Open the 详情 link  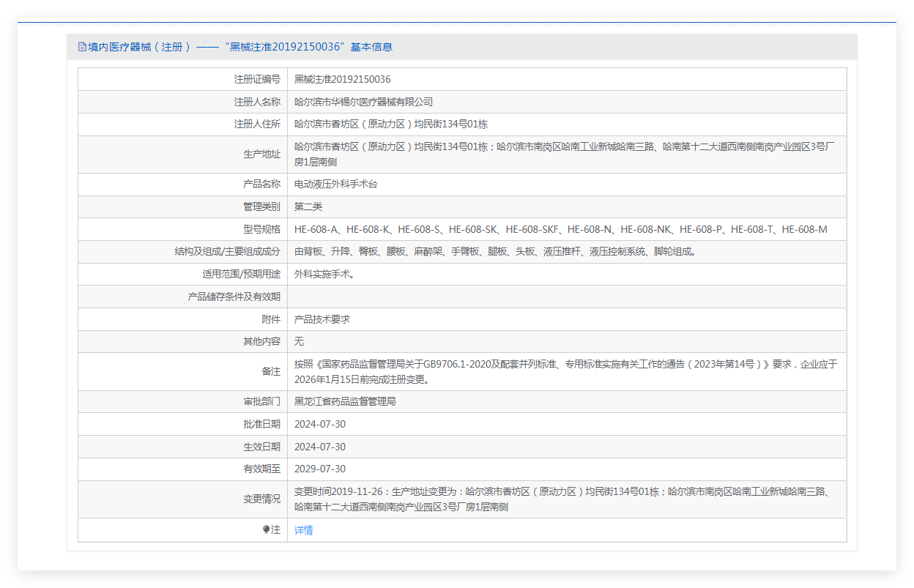(x=304, y=530)
